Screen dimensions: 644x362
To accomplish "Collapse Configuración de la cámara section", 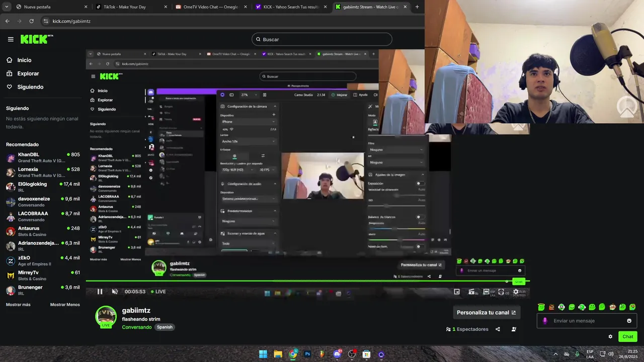I will [275, 107].
